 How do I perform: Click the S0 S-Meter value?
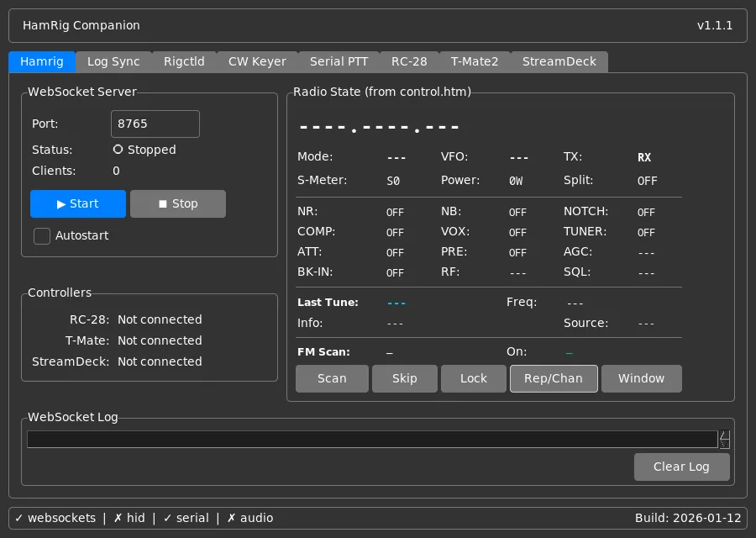tap(393, 181)
